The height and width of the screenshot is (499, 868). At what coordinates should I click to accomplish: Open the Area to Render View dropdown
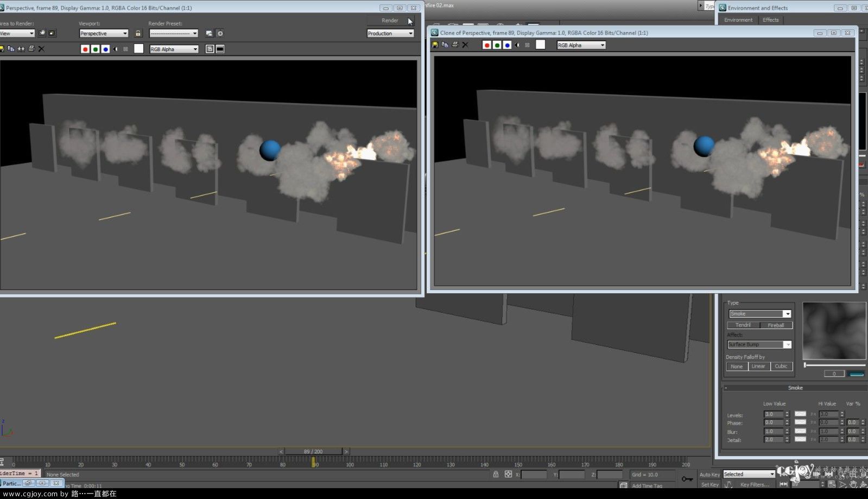[17, 34]
